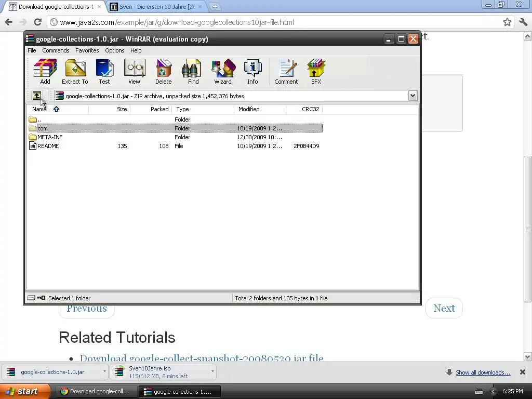The image size is (532, 399).
Task: Click the Add toolbar icon in WinRAR
Action: point(45,72)
